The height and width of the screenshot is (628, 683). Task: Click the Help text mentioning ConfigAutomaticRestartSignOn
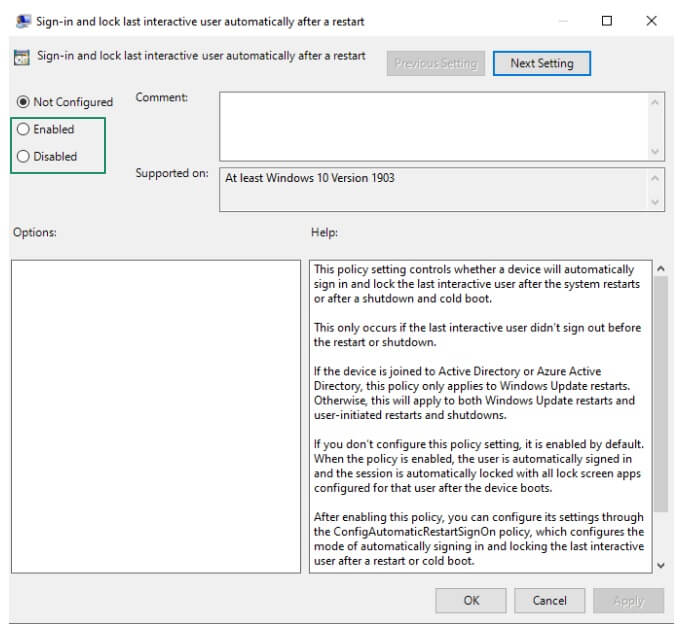[479, 539]
